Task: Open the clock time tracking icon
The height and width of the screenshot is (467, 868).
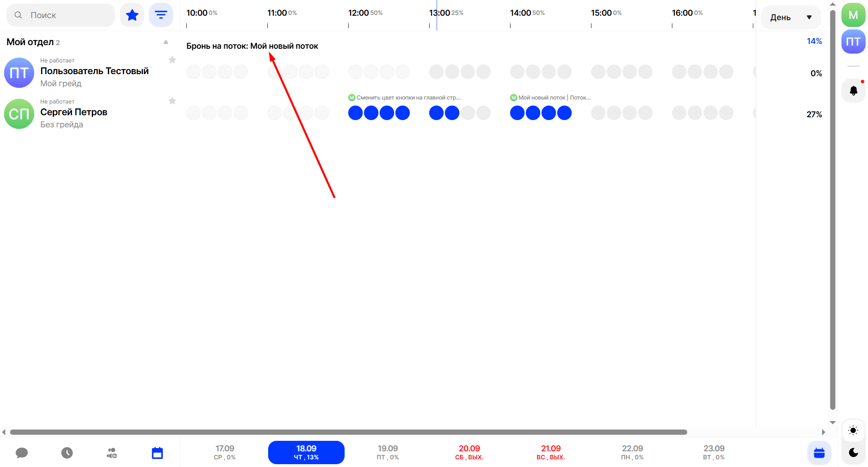Action: point(67,453)
